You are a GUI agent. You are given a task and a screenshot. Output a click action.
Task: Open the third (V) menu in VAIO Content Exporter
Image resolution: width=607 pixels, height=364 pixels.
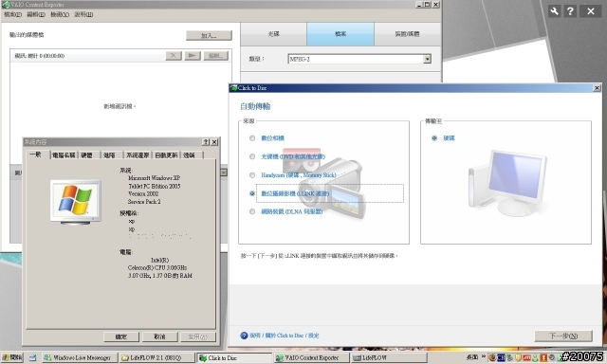tap(60, 14)
